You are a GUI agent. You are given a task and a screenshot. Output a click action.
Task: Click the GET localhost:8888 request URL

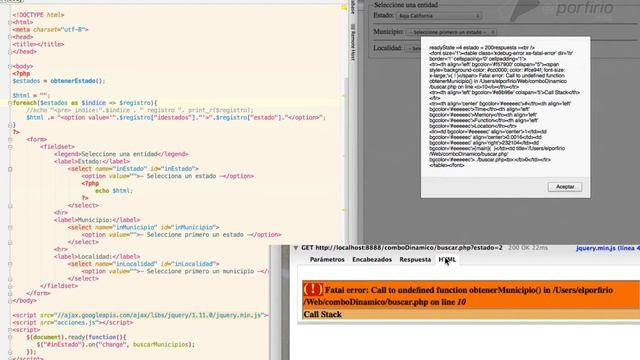402,248
